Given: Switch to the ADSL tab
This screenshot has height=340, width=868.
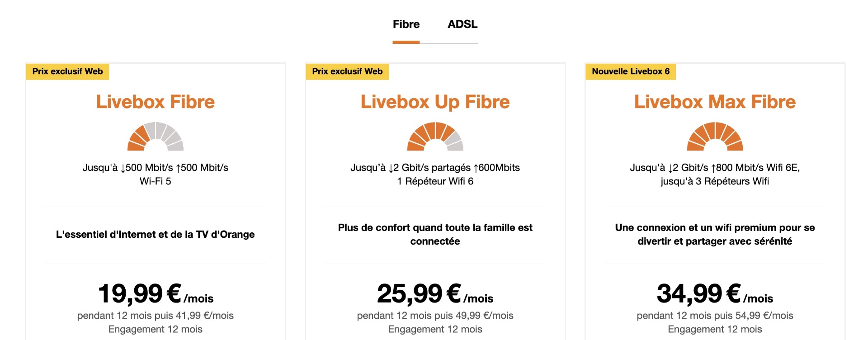Looking at the screenshot, I should (462, 24).
